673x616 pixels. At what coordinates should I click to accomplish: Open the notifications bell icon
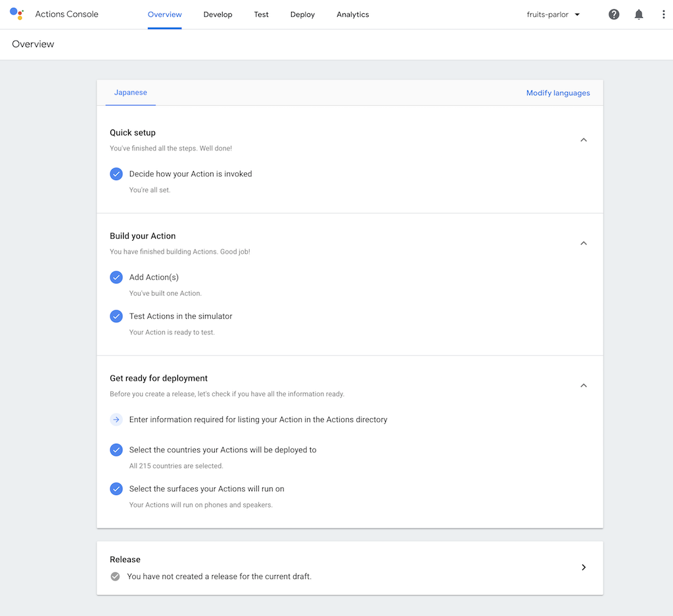(x=639, y=14)
